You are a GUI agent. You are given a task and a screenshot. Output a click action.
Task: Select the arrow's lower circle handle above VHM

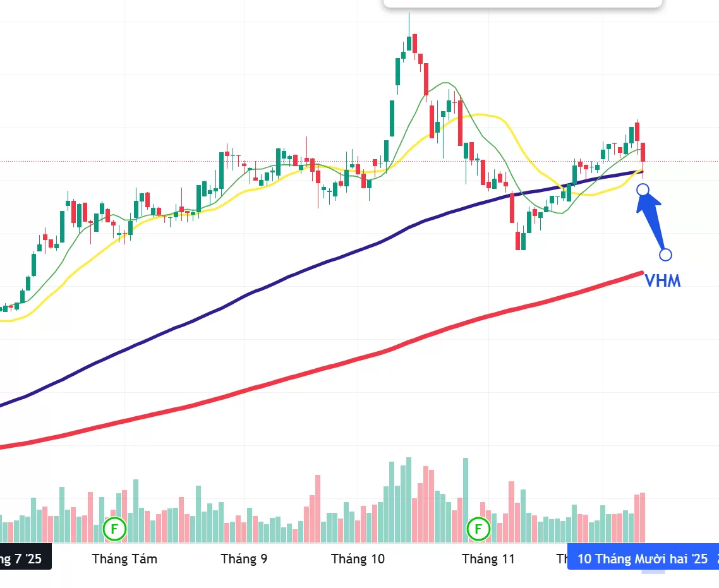click(x=665, y=255)
